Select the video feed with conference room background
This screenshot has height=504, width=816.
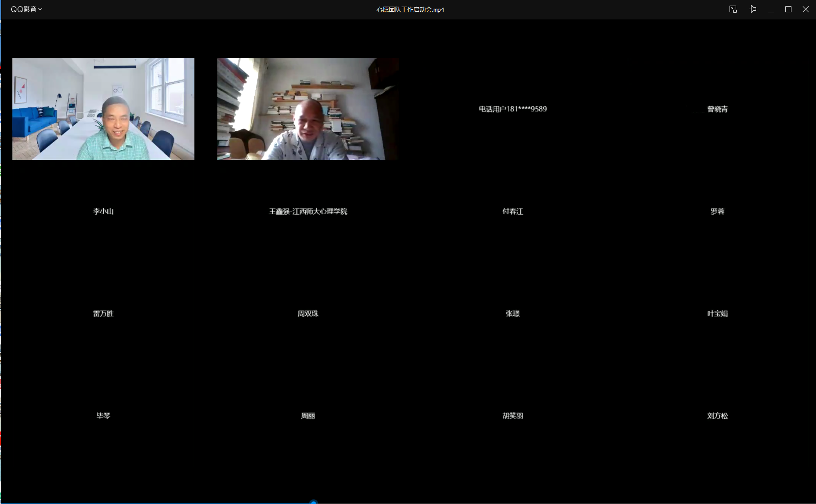pos(103,109)
